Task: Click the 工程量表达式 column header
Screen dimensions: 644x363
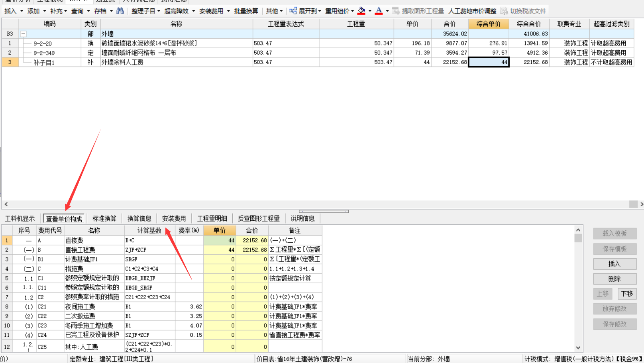Action: [286, 24]
